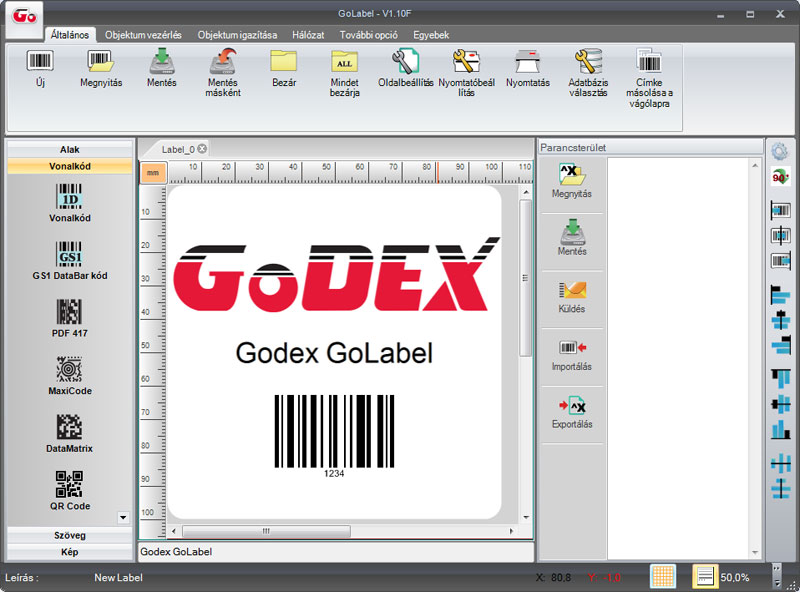
Task: Click Importálás in command panel
Action: tap(571, 355)
